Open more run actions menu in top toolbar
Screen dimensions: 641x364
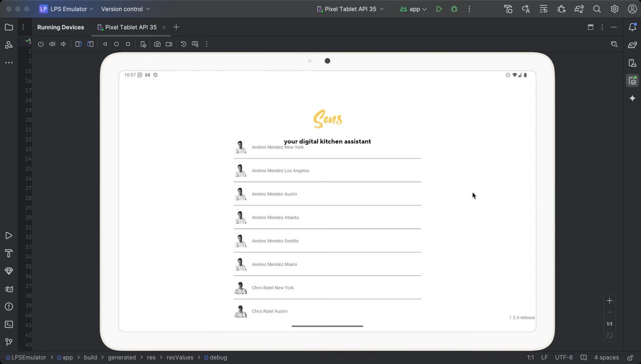(x=469, y=9)
